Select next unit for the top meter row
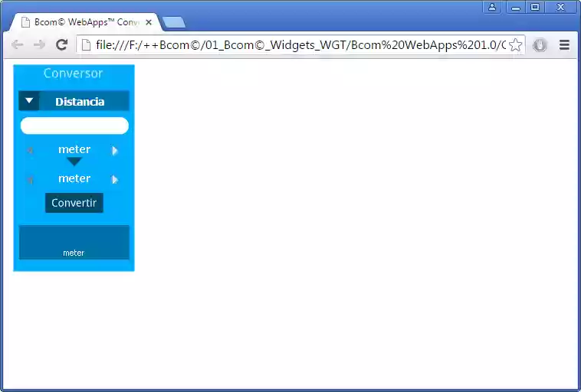581x392 pixels. 115,150
